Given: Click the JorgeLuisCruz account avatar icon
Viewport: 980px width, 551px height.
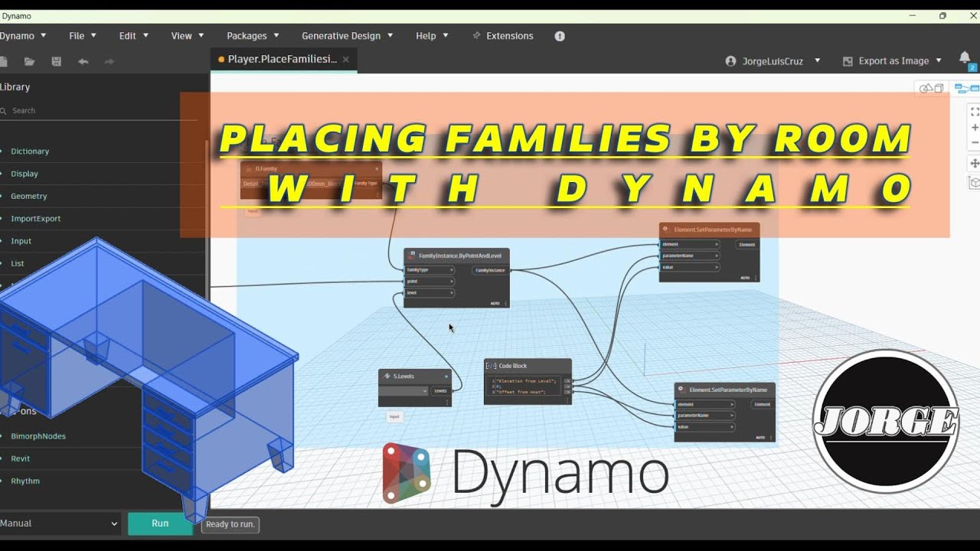Looking at the screenshot, I should 730,61.
